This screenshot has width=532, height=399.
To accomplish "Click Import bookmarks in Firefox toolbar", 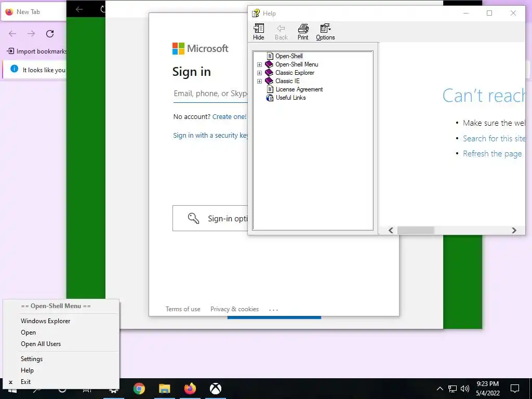I will [37, 51].
